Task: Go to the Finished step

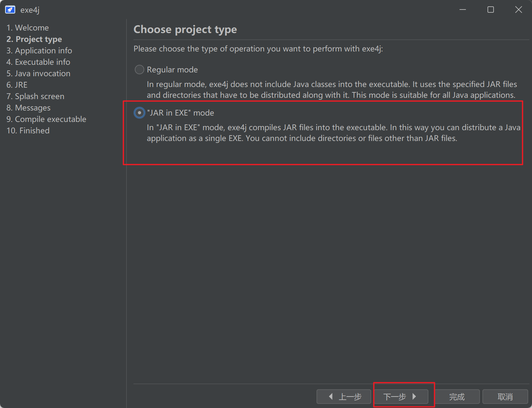Action: tap(28, 130)
